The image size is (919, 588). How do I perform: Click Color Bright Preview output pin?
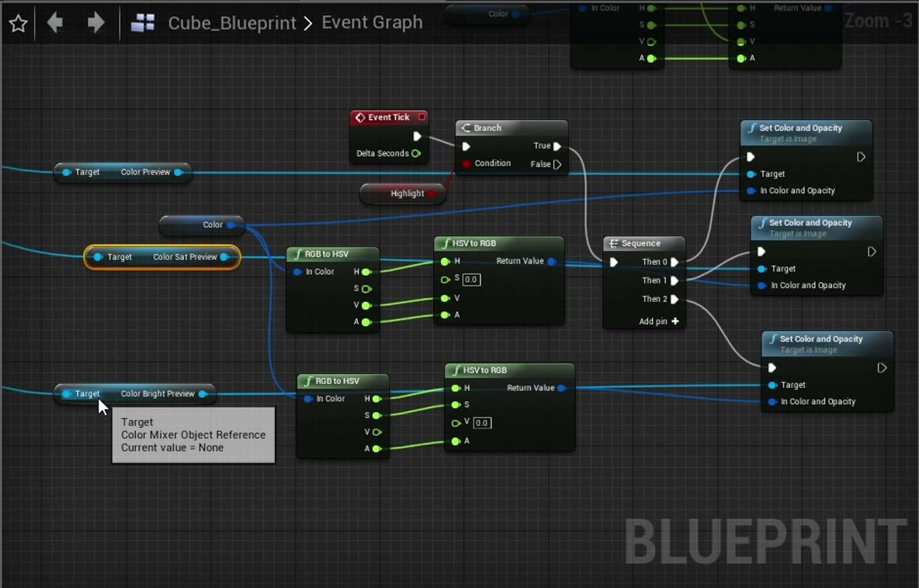tap(203, 394)
